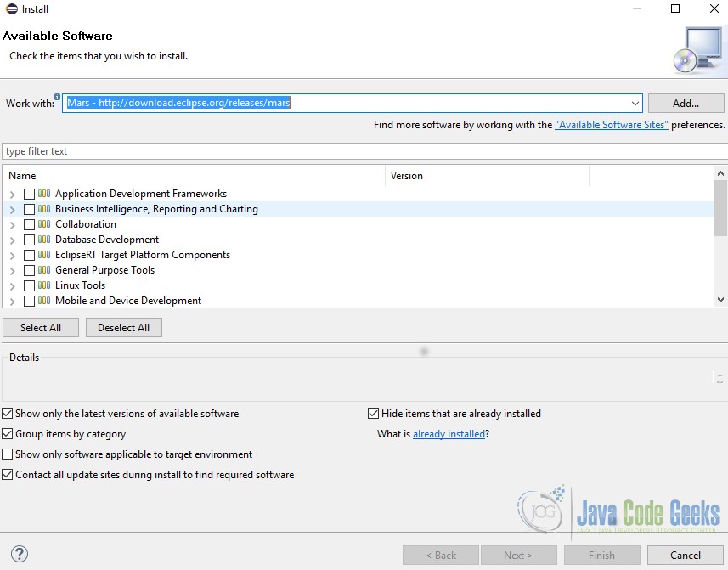
Task: Open the Available Software Sites link
Action: [612, 125]
